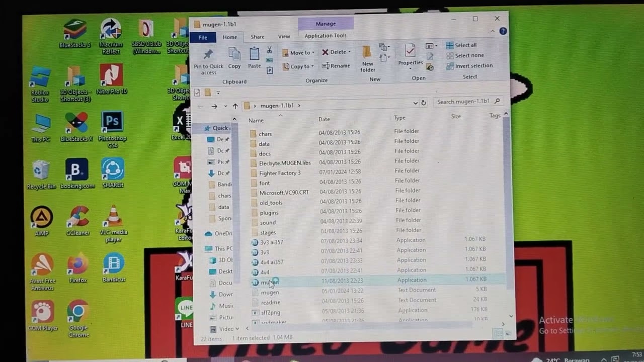The width and height of the screenshot is (644, 362).
Task: Open Application Tools tab
Action: [326, 35]
